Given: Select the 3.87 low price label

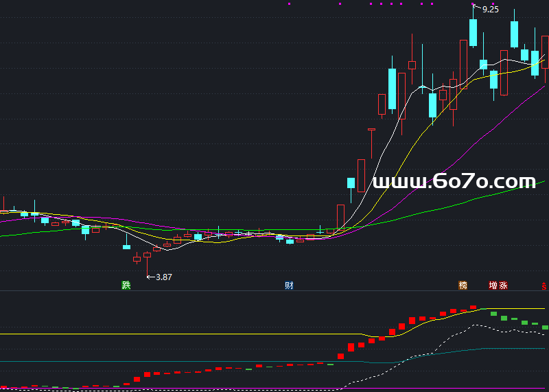Looking at the screenshot, I should coord(164,277).
